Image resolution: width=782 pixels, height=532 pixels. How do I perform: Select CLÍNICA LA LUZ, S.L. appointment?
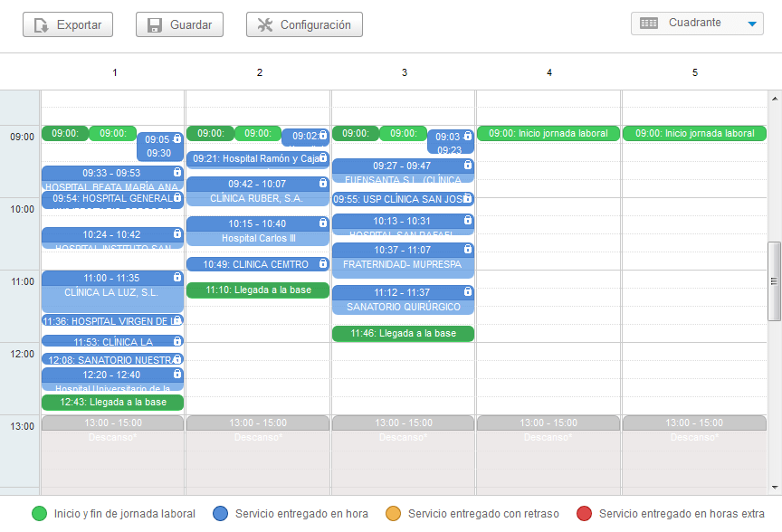[x=113, y=292]
